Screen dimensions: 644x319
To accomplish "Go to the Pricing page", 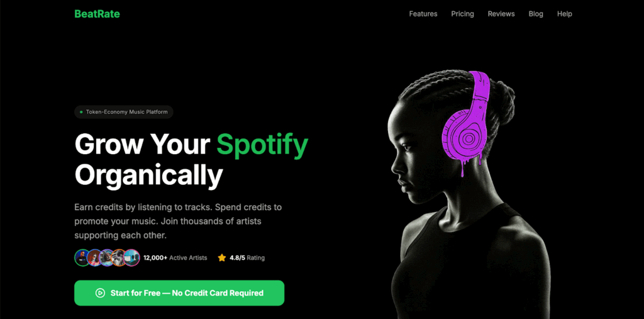I will [x=462, y=14].
